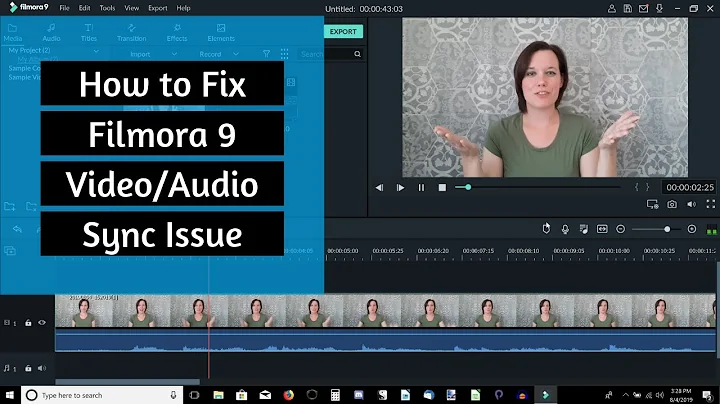
Task: Click the Windows taskbar search box
Action: pos(102,395)
